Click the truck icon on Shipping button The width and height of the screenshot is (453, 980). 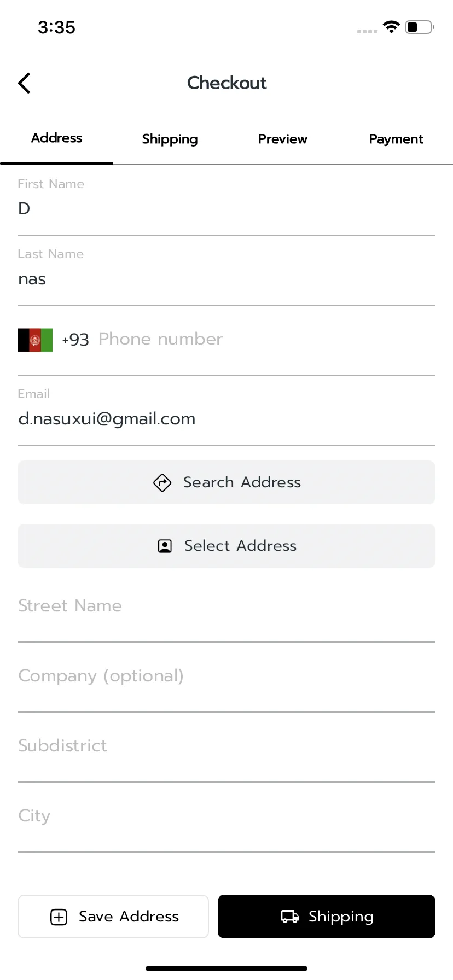coord(290,917)
